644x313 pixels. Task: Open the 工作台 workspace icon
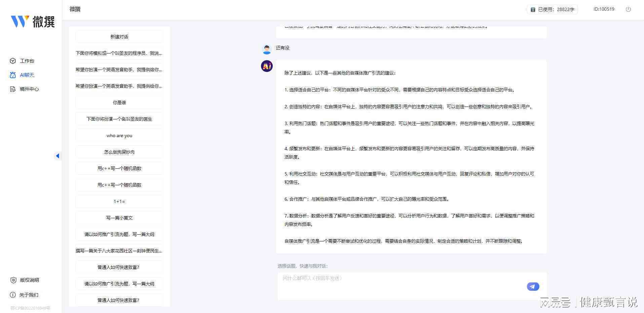tap(13, 61)
